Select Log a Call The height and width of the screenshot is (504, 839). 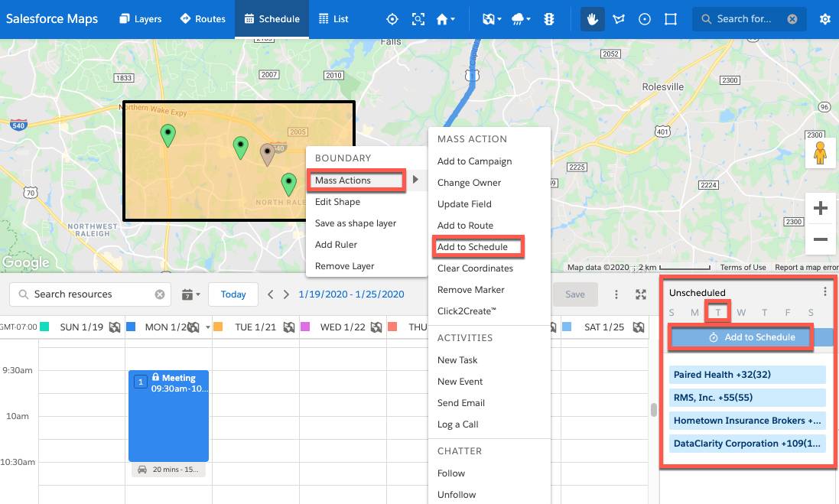pos(458,424)
